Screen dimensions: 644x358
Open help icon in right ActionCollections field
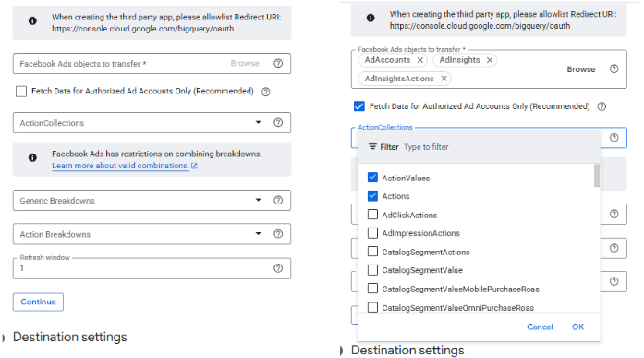[614, 138]
